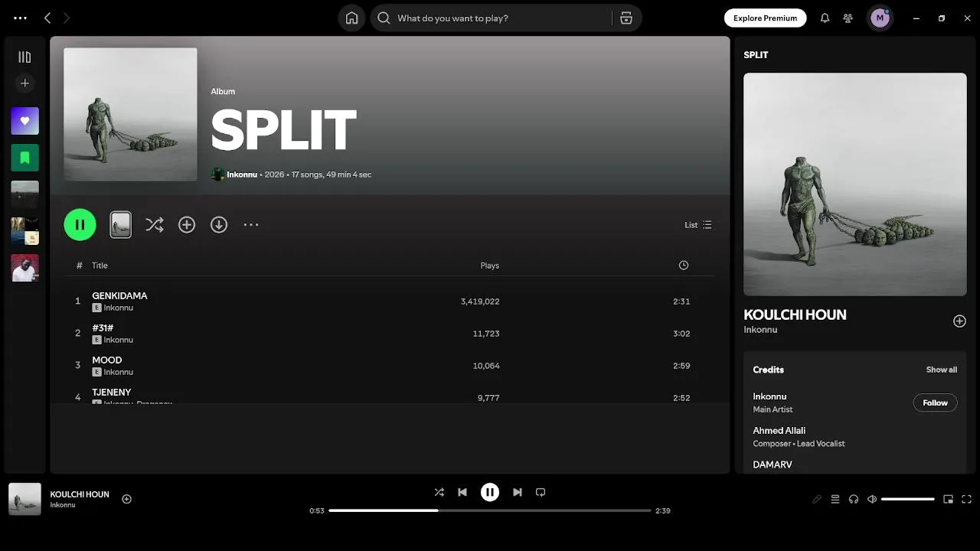This screenshot has height=551, width=980.
Task: Open the Browse icon in search bar
Action: (626, 18)
